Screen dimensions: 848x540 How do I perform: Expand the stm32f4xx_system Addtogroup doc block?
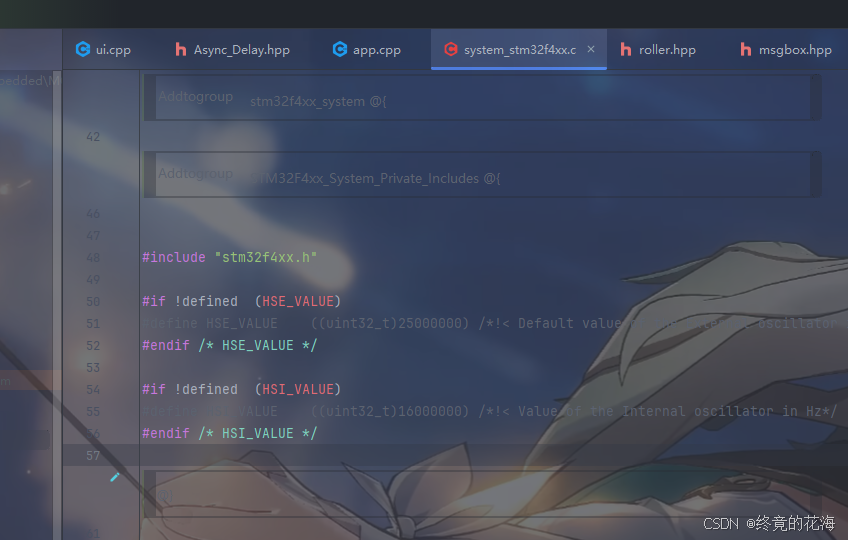click(x=482, y=98)
